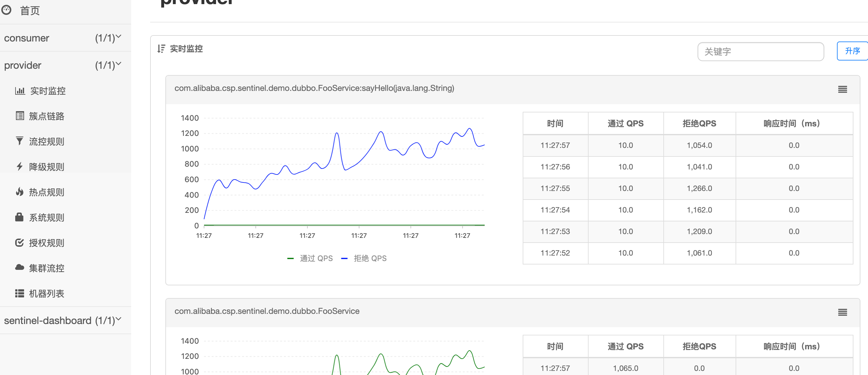Open 实时监控 in the sidebar
Viewport: 868px width, 375px height.
48,91
